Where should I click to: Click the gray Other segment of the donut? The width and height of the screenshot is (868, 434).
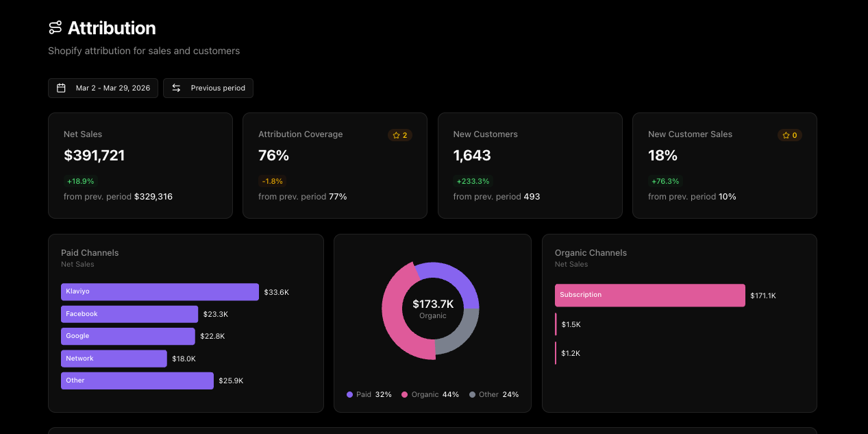(458, 335)
